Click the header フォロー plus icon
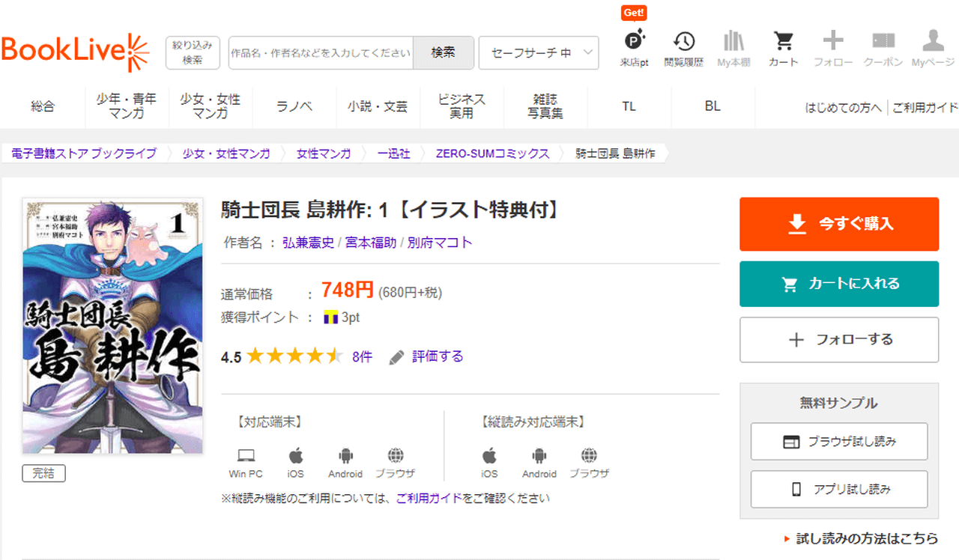959x560 pixels. click(833, 42)
